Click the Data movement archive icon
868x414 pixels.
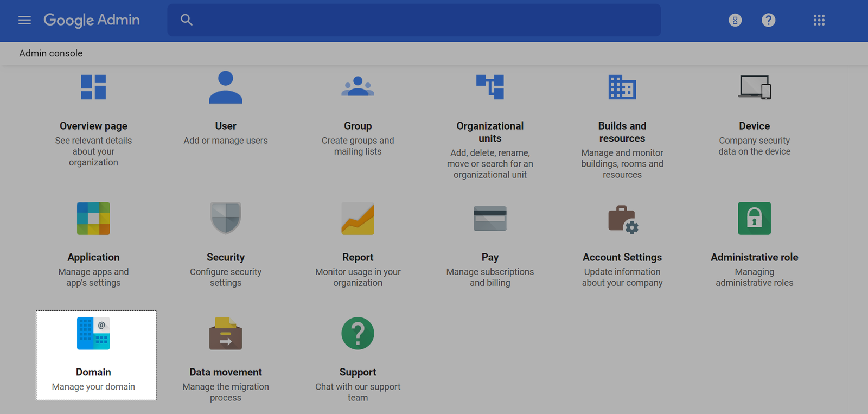226,333
